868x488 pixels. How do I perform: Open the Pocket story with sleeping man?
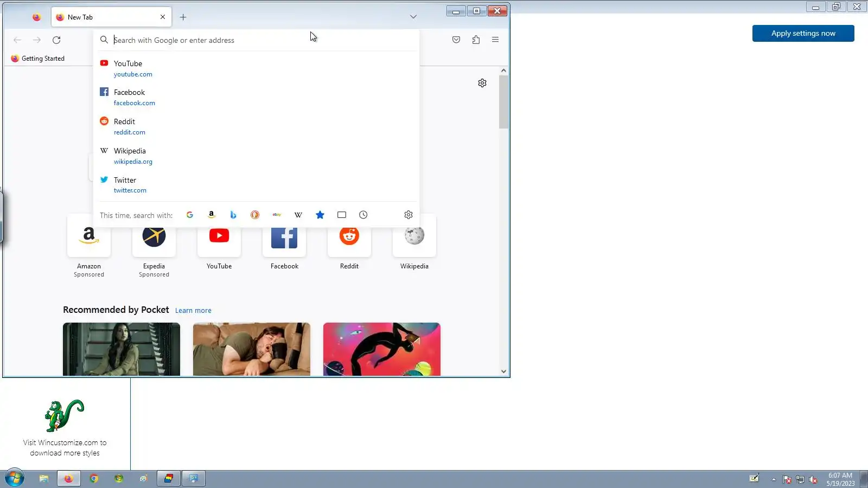coord(252,349)
